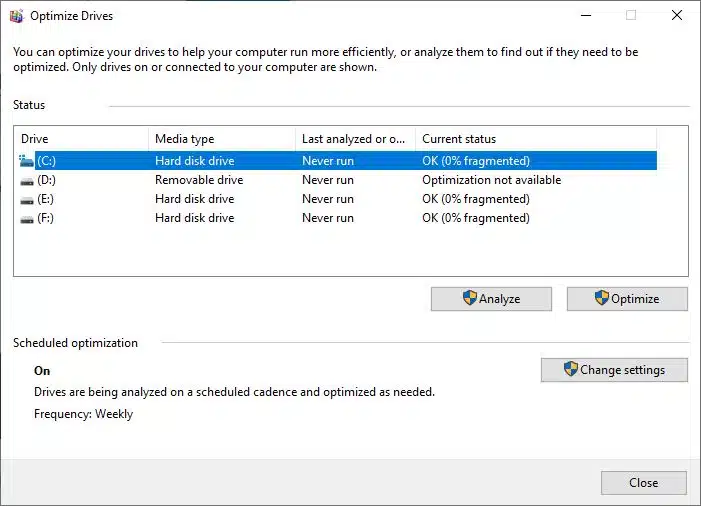Select the (E:) drive label
The image size is (701, 506).
[x=46, y=199]
